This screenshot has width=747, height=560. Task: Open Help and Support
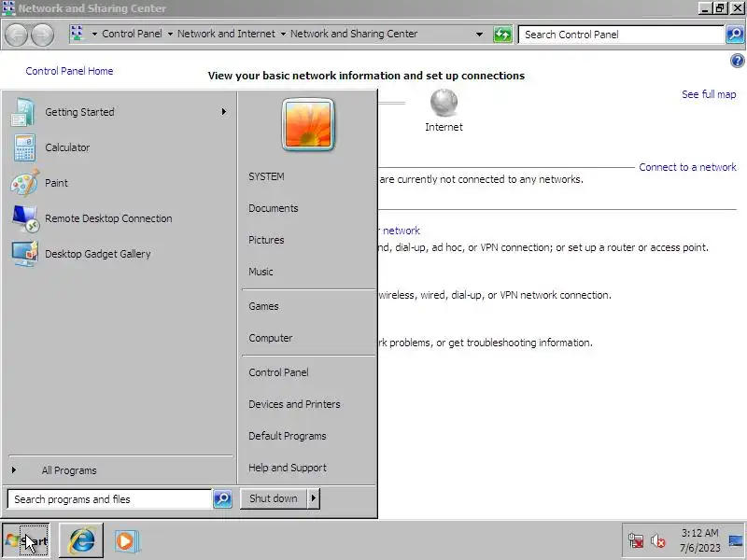point(288,468)
